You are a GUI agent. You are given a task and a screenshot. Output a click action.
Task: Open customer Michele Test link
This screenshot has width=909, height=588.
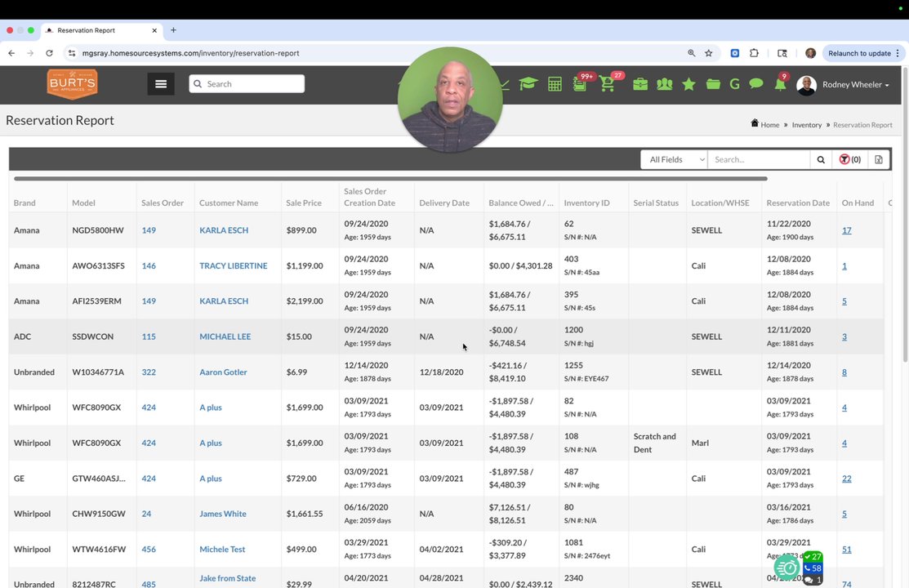click(222, 549)
